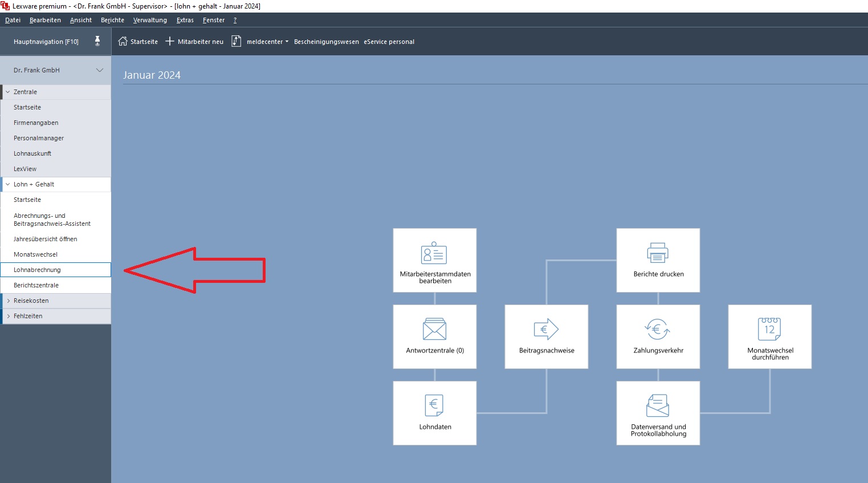Select Personalmanager in navigation
Screen dimensions: 868x483
(x=55, y=138)
